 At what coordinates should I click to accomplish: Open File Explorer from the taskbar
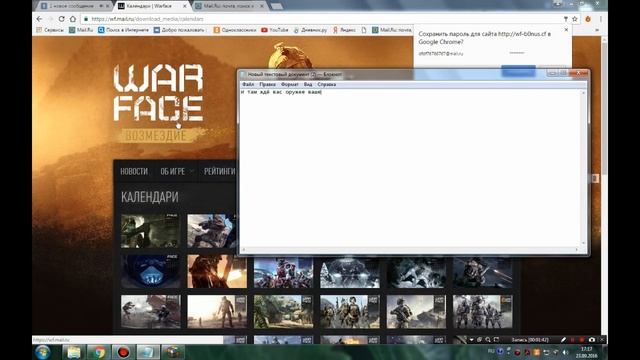pos(74,352)
